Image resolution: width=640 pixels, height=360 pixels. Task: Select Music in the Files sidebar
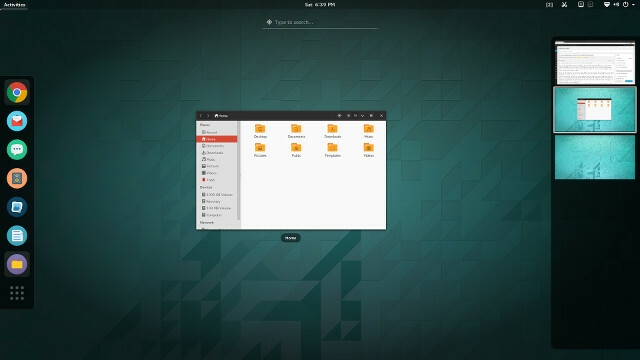point(216,159)
